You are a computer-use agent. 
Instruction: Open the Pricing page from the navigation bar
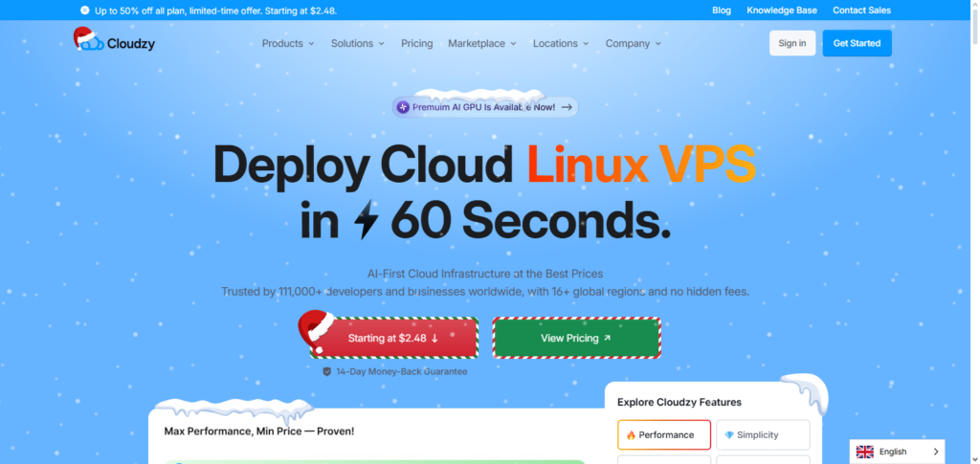[x=417, y=44]
